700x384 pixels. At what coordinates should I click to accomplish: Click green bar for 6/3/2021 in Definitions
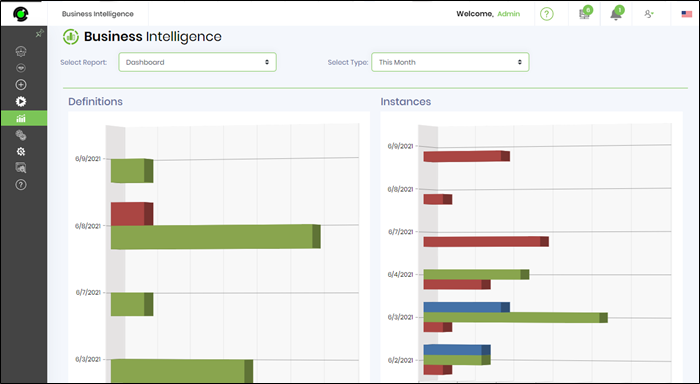point(182,371)
